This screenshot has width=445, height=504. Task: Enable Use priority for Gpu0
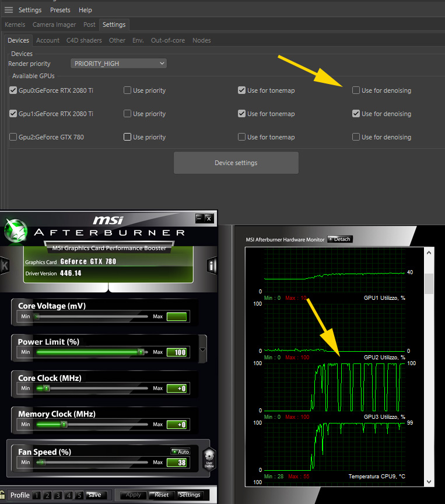tap(127, 90)
